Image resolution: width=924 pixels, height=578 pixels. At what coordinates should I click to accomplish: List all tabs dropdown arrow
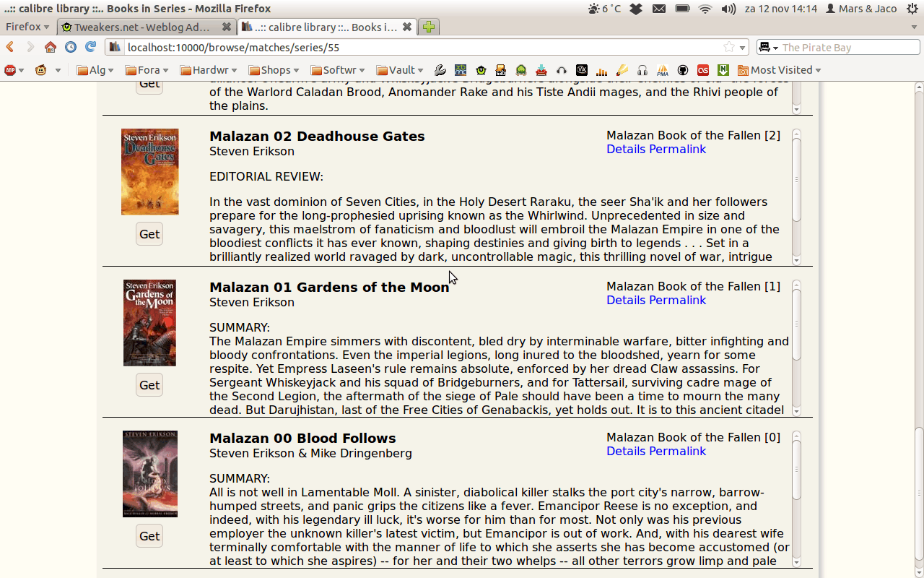(914, 27)
